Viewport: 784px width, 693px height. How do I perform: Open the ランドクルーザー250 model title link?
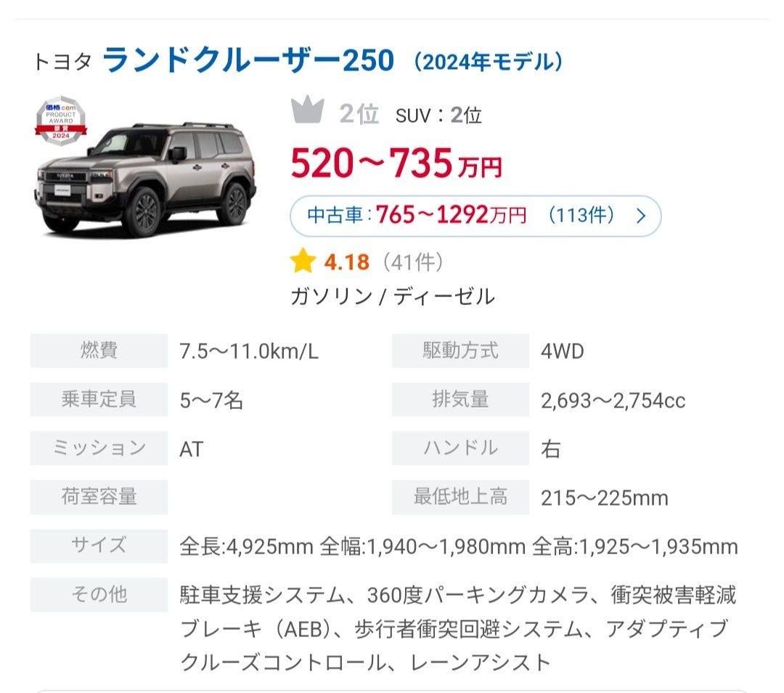point(248,61)
